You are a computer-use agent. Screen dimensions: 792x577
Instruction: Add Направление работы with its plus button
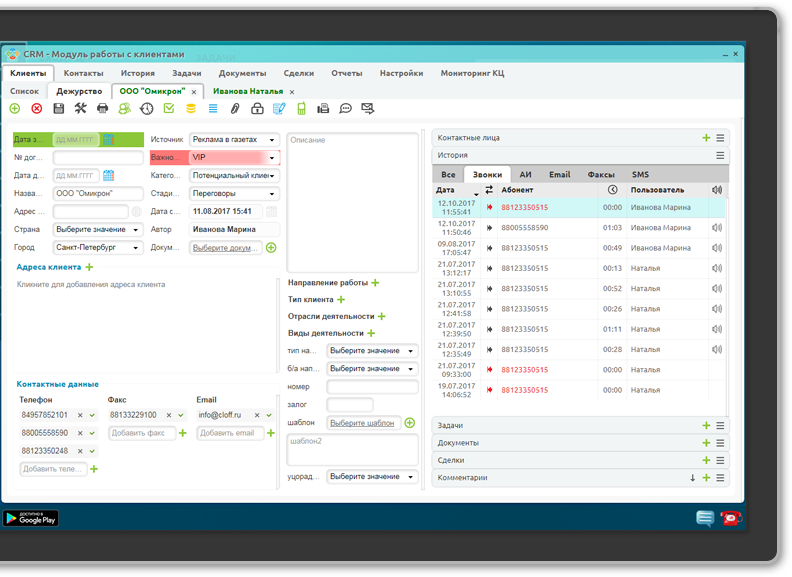375,283
